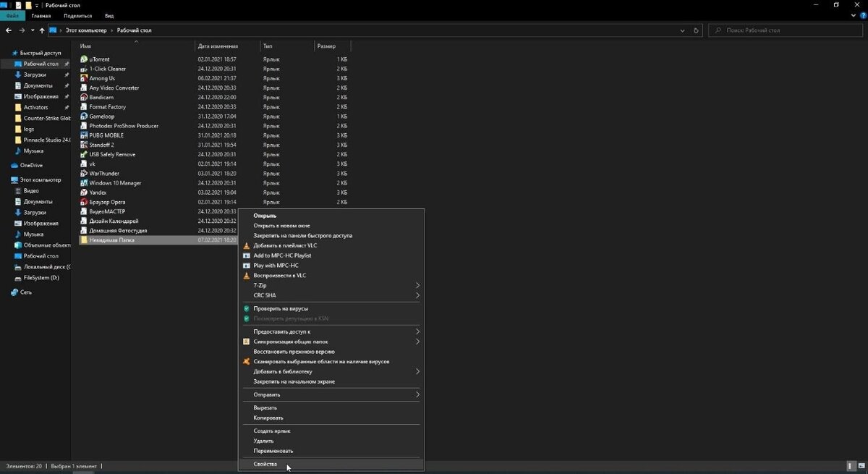
Task: Open the Activators folder in sidebar
Action: [x=35, y=107]
